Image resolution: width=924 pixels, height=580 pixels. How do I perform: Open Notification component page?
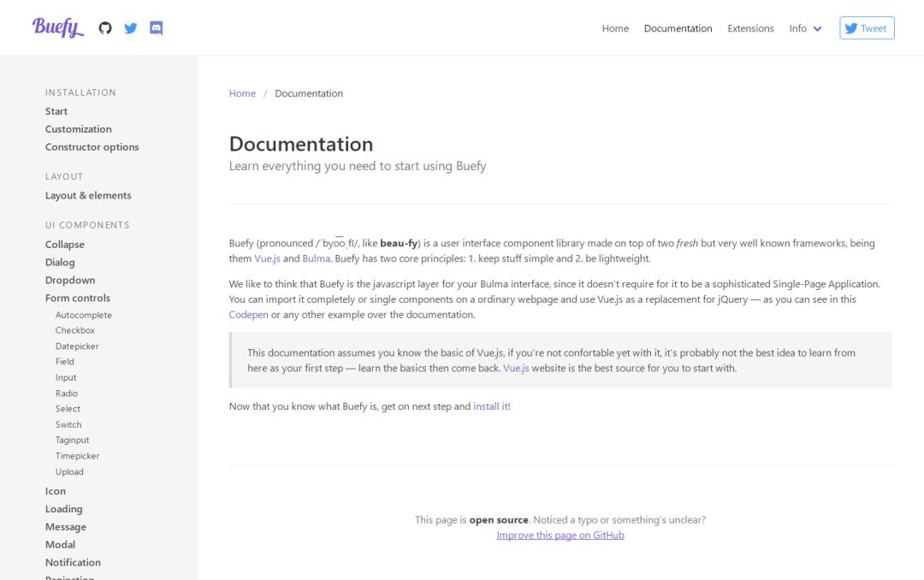[x=73, y=562]
